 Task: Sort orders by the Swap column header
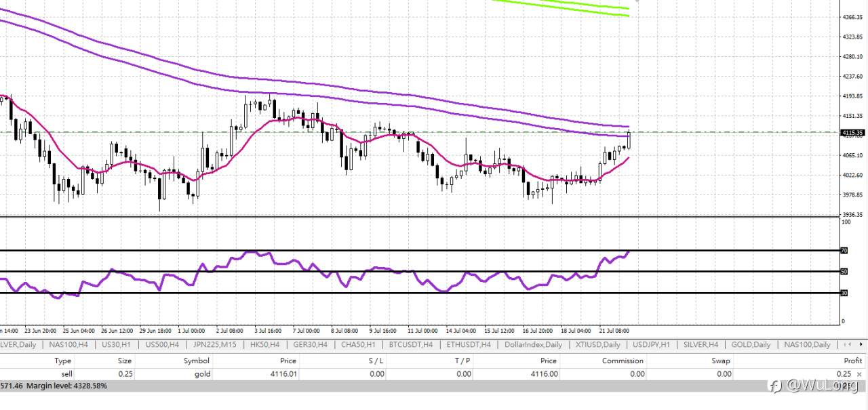(721, 361)
